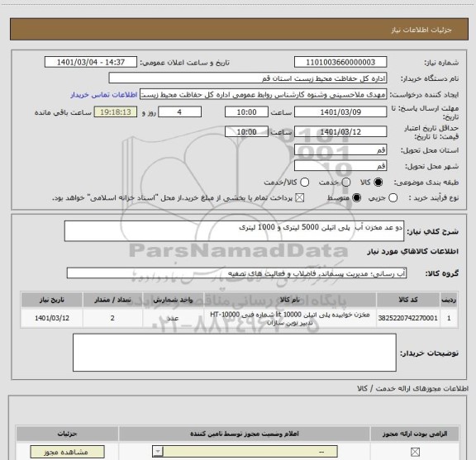Click the جزئیات اطلاعات نیاز header title
This screenshot has height=460, width=476.
[421, 30]
